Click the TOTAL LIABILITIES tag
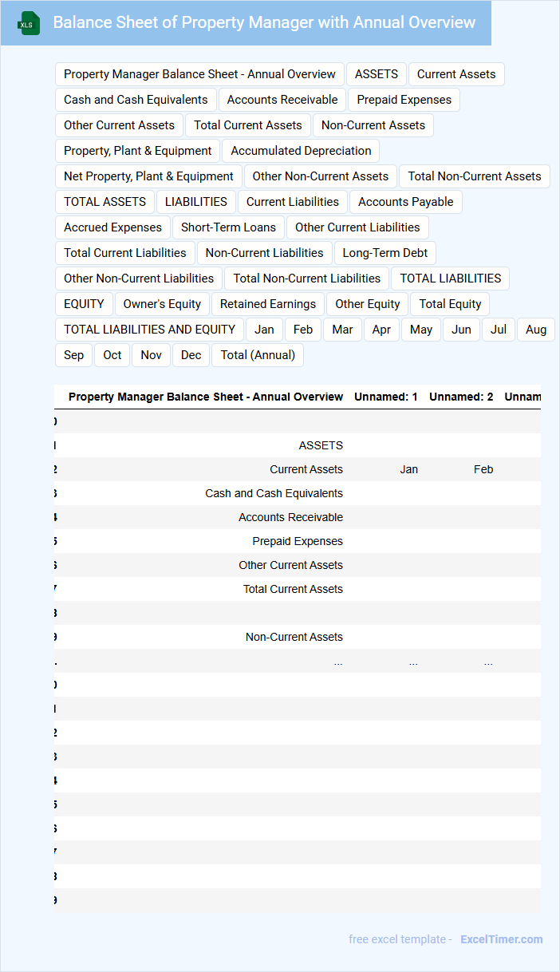Screen dimensions: 560x972 451,279
